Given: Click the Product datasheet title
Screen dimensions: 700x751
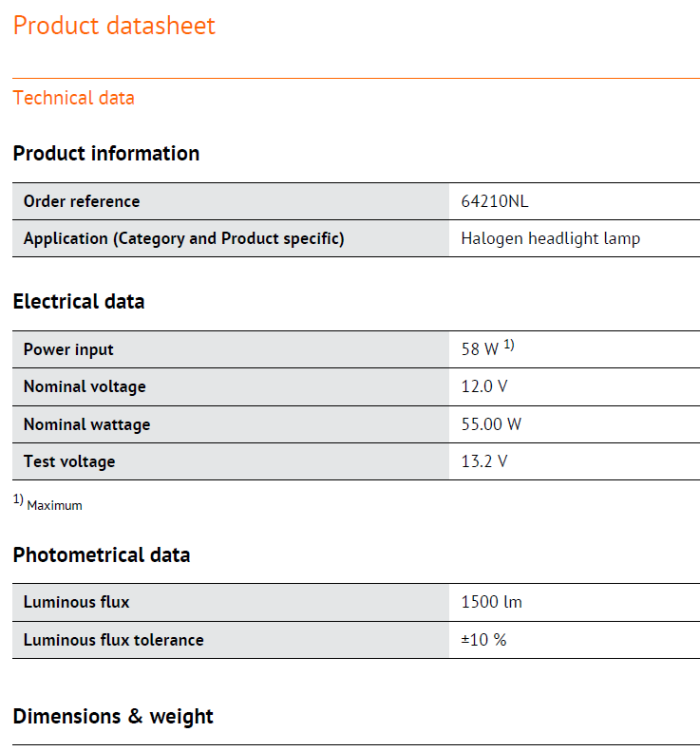Looking at the screenshot, I should pos(114,26).
